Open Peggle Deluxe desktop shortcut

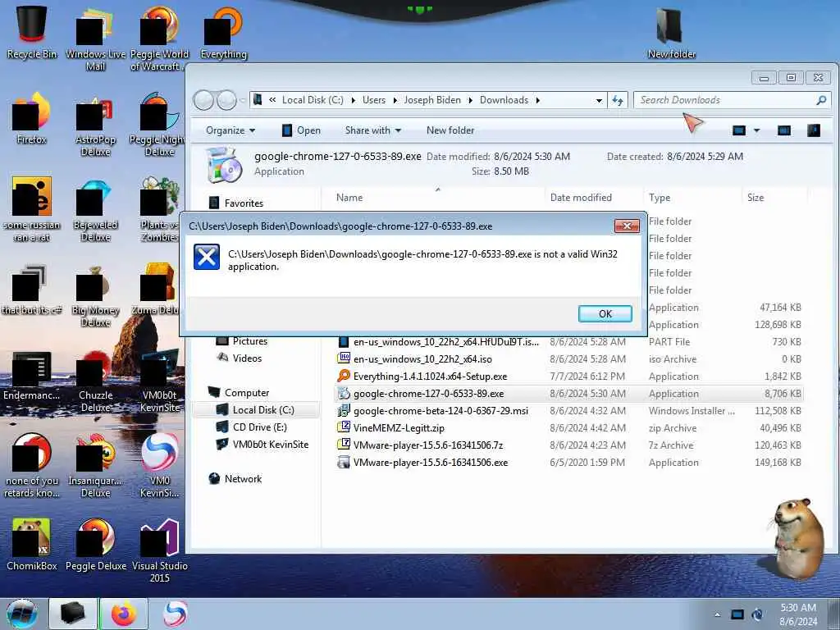96,545
